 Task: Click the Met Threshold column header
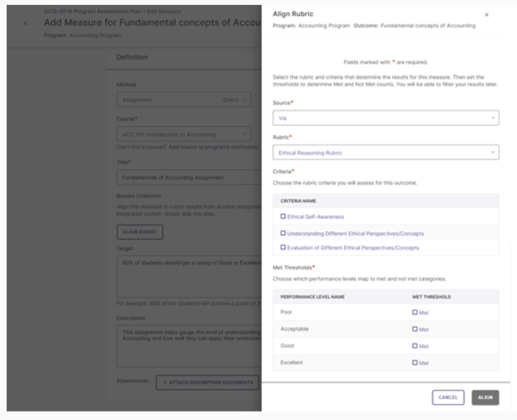click(431, 297)
